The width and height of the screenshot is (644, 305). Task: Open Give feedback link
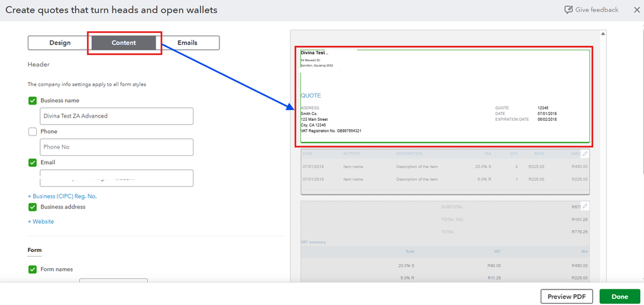597,10
